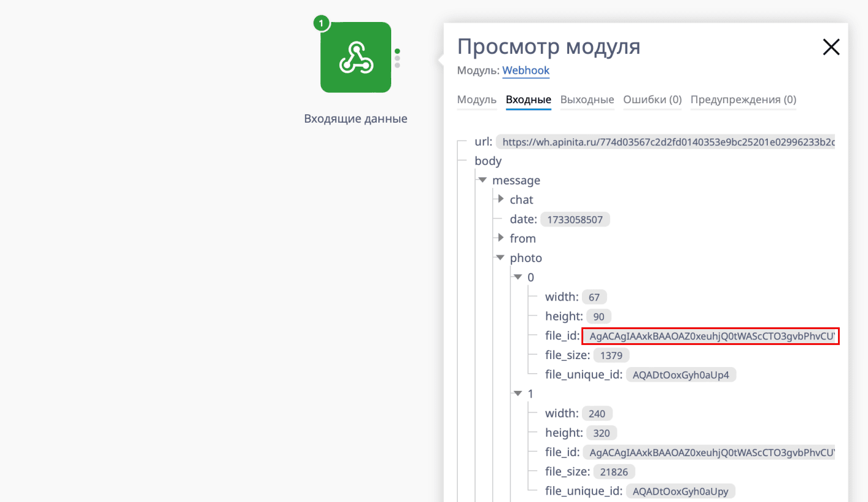Click the module number 1 badge

pyautogui.click(x=322, y=23)
